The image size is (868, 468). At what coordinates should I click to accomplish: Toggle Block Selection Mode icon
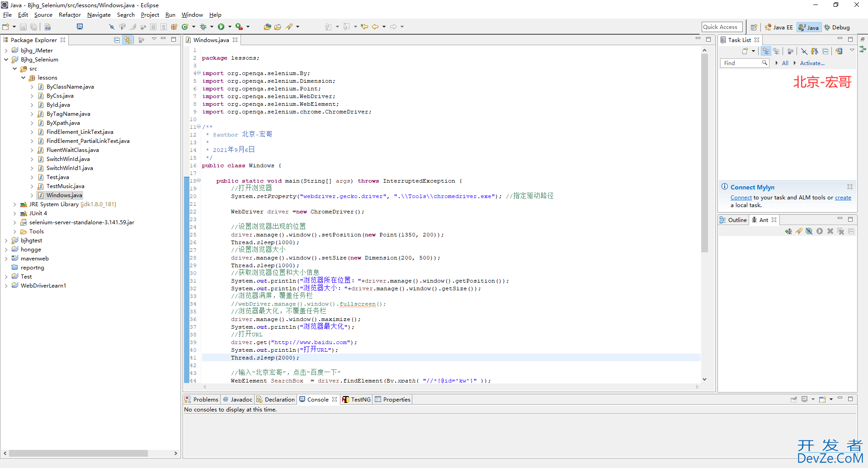click(x=153, y=27)
